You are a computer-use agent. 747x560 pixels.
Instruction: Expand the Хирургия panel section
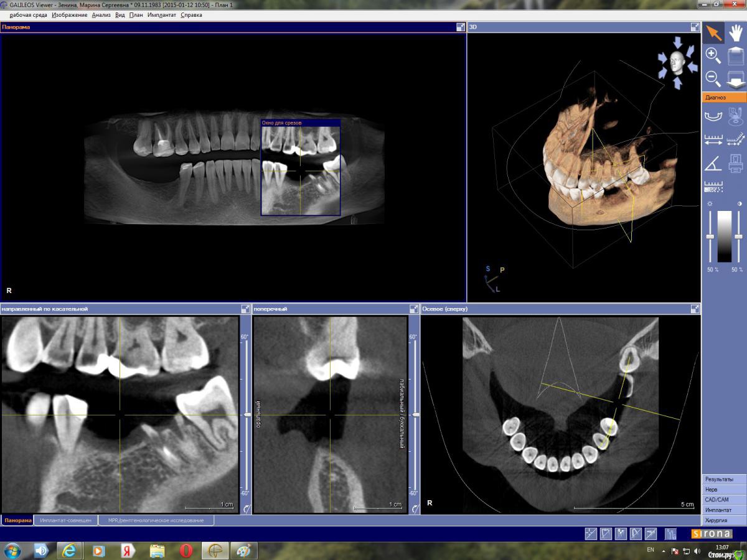724,520
